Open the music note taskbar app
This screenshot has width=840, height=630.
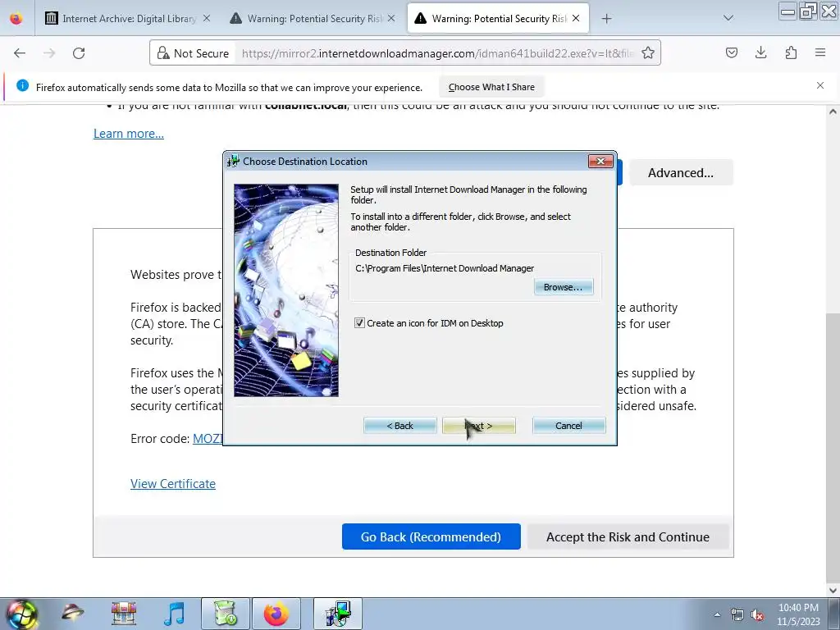[x=174, y=614]
